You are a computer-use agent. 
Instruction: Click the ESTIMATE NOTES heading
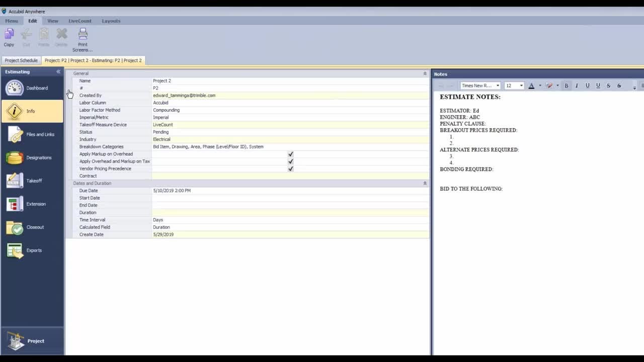pyautogui.click(x=470, y=97)
